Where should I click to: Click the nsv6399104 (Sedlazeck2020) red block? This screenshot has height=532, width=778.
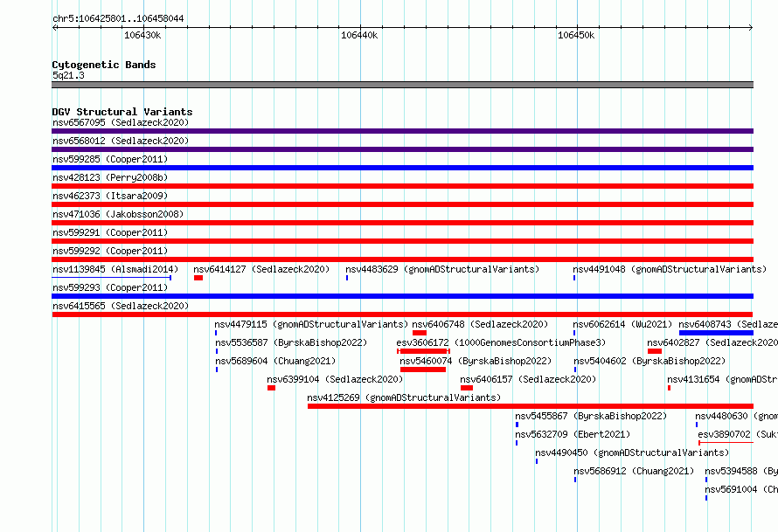click(x=271, y=388)
